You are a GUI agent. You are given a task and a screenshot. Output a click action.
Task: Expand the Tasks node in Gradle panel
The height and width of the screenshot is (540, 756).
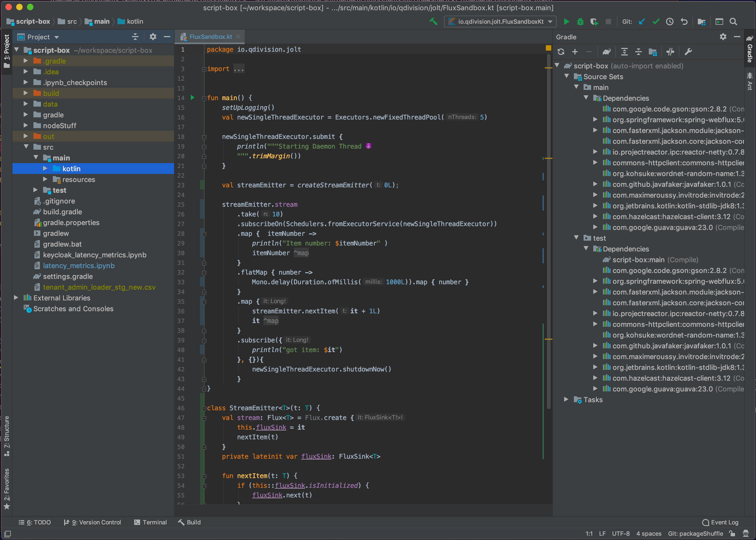566,400
